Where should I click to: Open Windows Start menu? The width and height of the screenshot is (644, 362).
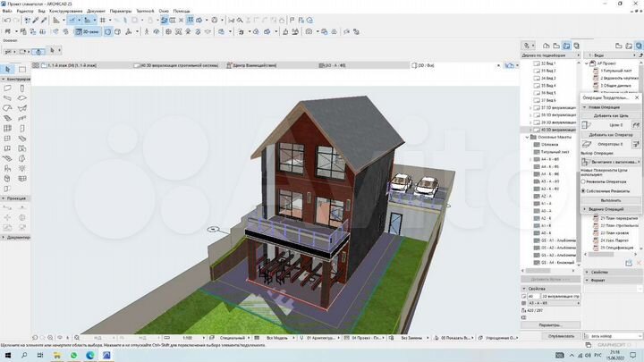[x=7, y=354]
